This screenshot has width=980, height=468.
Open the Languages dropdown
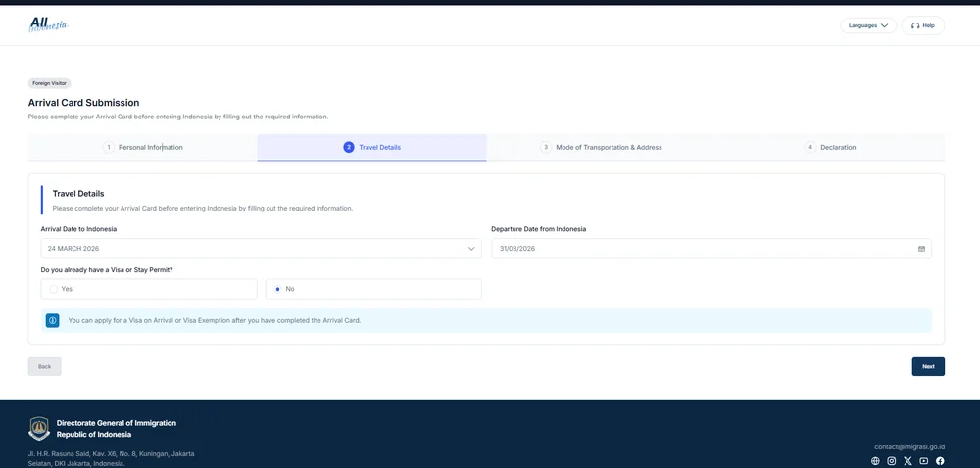click(868, 25)
